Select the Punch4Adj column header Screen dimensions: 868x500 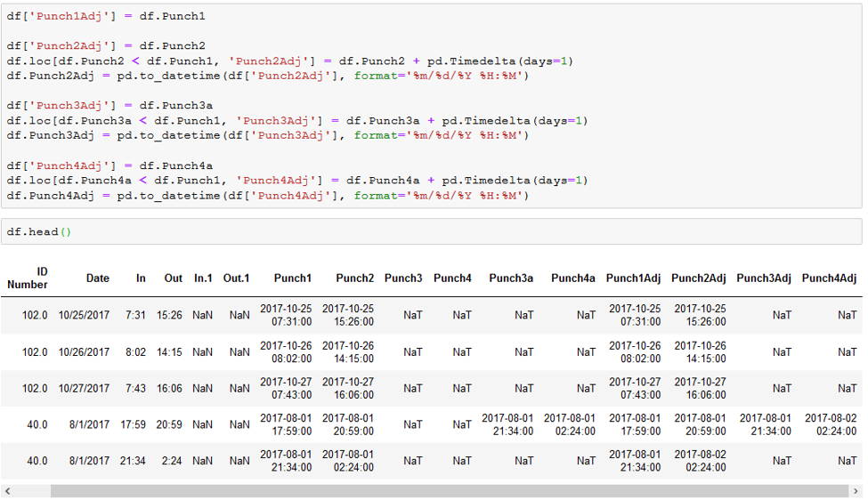[x=829, y=278]
